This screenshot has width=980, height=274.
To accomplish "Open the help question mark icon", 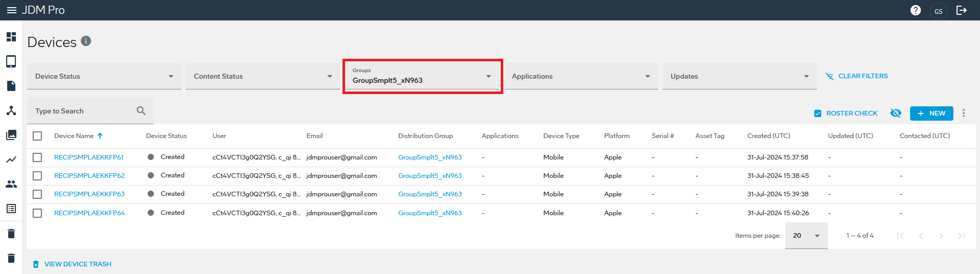I will (916, 10).
